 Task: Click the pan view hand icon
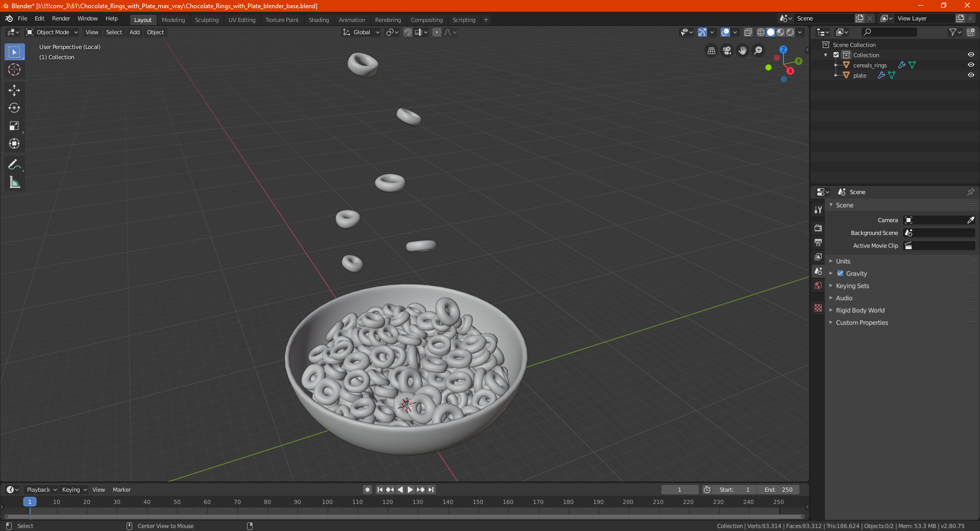coord(743,51)
